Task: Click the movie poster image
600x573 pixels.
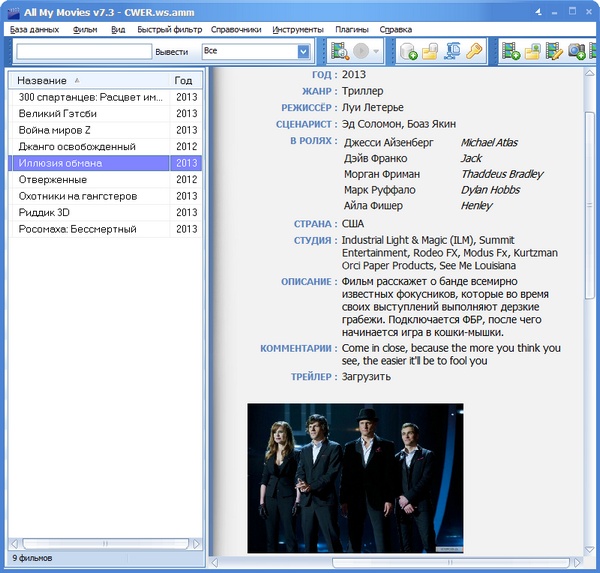Action: point(355,478)
